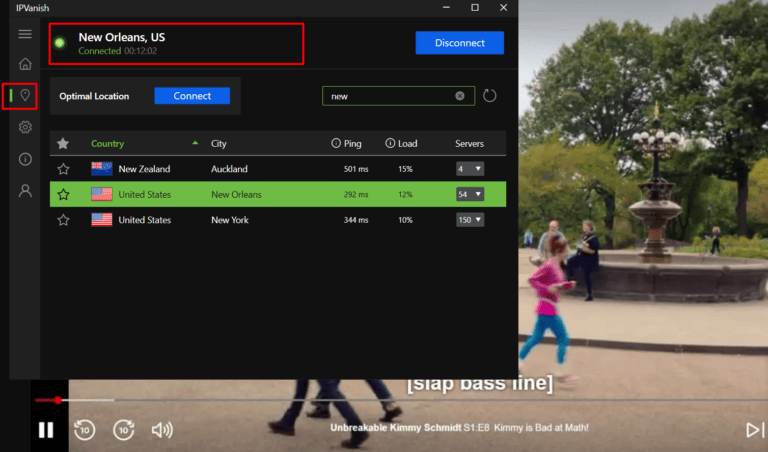The height and width of the screenshot is (452, 768).
Task: Favorite the New Orleans server
Action: click(63, 194)
